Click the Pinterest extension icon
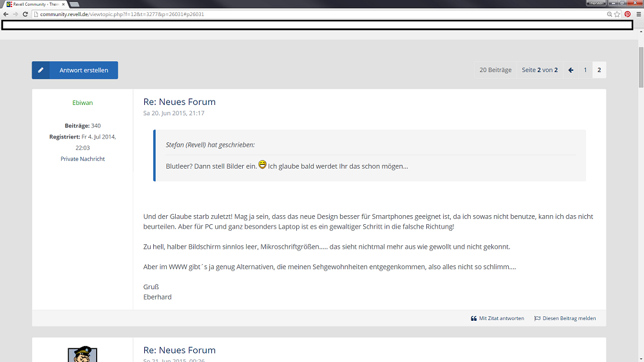The image size is (644, 362). pos(627,14)
